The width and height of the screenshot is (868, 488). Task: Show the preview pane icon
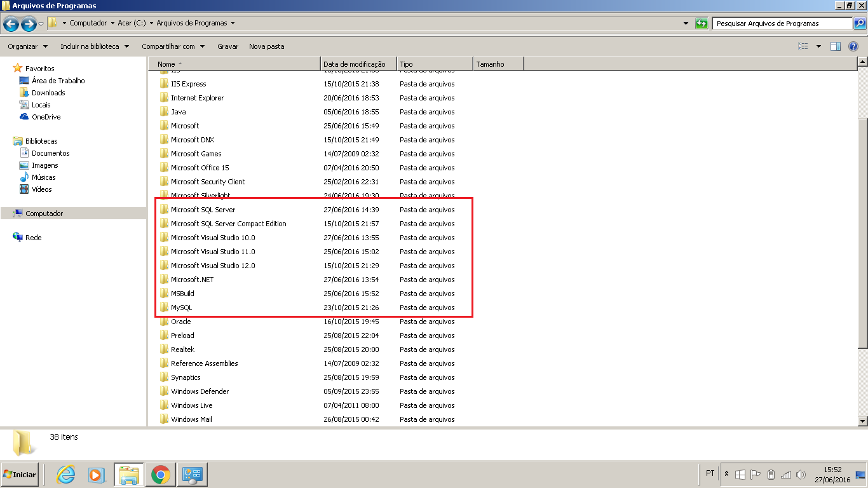pos(836,46)
